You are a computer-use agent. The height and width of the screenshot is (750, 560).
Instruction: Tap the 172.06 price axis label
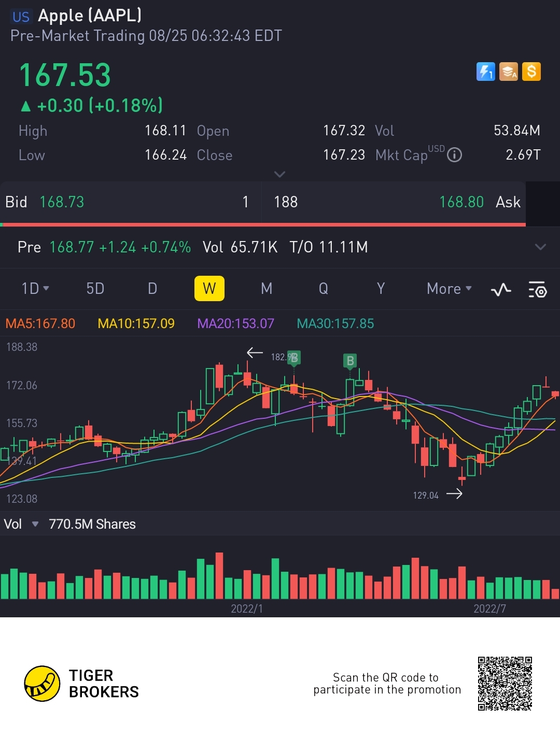pos(22,386)
